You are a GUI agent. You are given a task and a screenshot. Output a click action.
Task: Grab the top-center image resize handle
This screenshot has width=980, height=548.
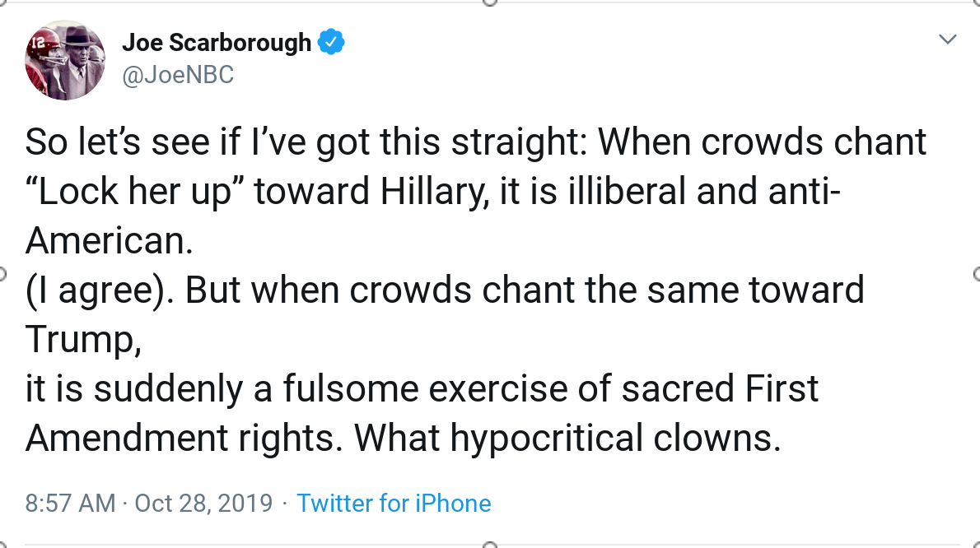[489, 2]
